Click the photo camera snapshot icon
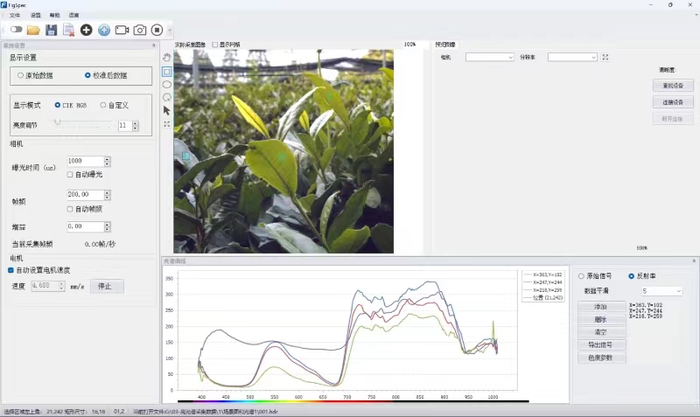This screenshot has width=700, height=417. coord(140,30)
